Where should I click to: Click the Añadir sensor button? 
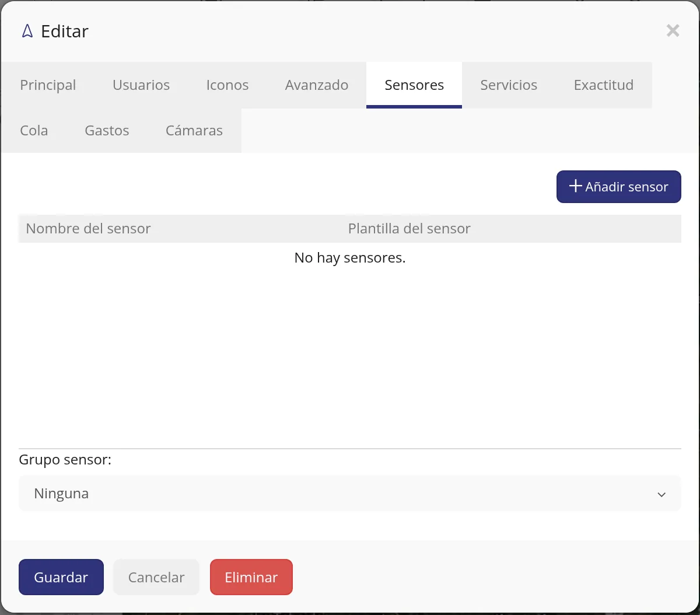tap(619, 187)
